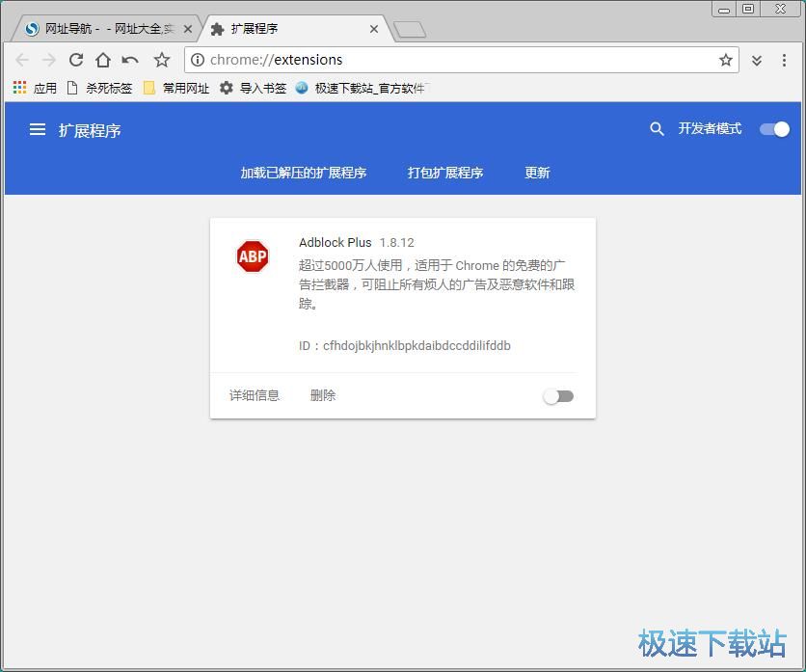806x672 pixels.
Task: Toggle the 开发者模式 switch
Action: (774, 129)
